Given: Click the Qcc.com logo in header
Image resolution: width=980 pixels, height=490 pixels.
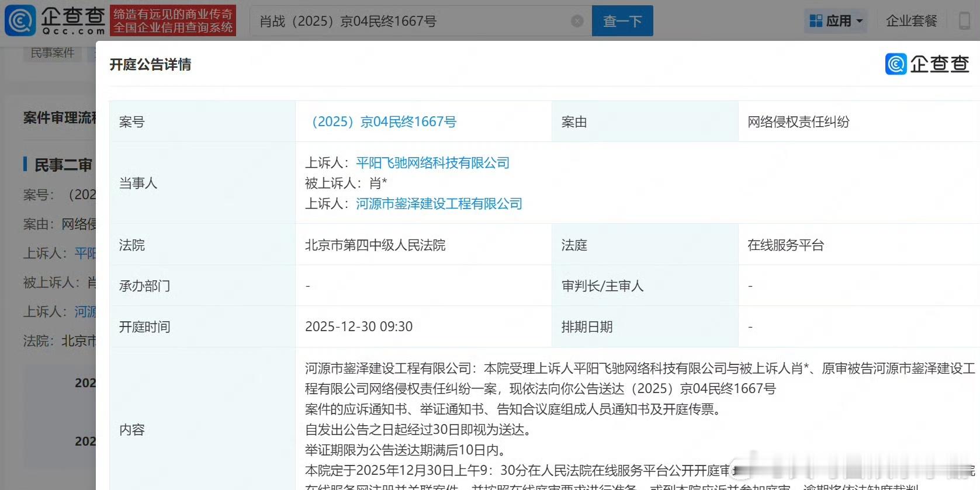Looking at the screenshot, I should pyautogui.click(x=55, y=20).
